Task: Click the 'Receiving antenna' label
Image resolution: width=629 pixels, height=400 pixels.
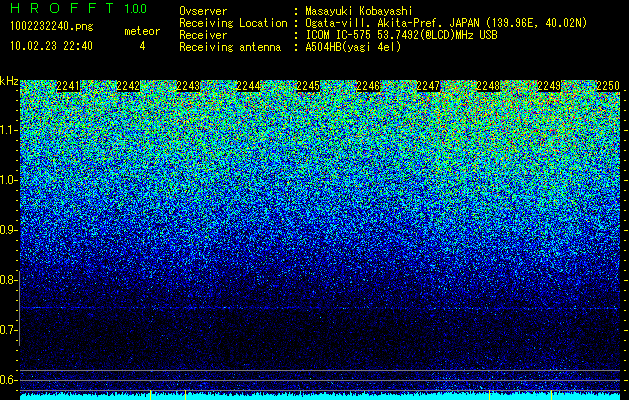Action: [x=230, y=47]
